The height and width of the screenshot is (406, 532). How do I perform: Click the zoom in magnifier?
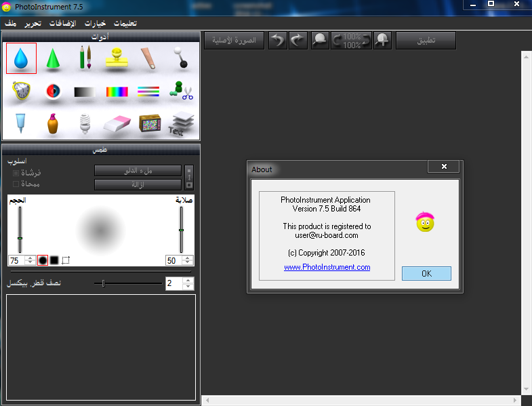pos(382,41)
